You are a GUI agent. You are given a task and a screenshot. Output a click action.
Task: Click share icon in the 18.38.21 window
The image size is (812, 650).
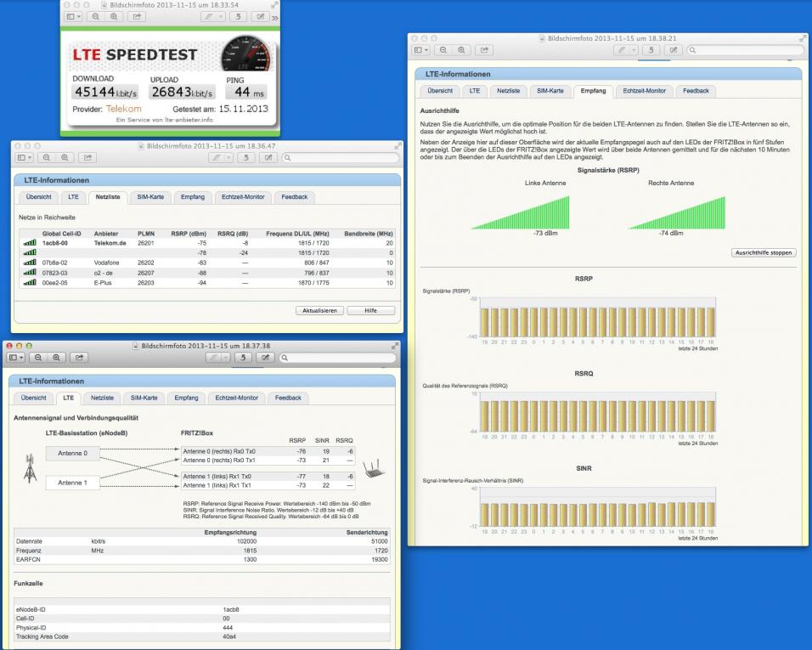(484, 50)
